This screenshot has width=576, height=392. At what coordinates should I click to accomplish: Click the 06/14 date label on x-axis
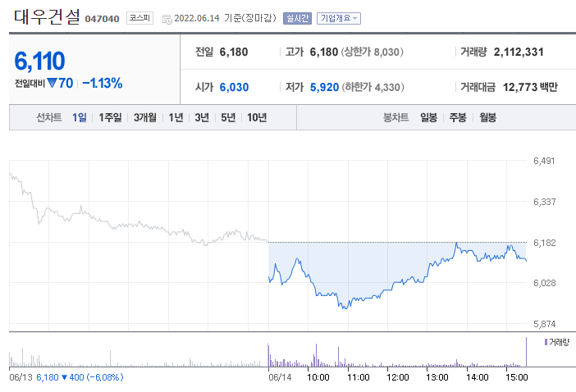click(x=280, y=377)
